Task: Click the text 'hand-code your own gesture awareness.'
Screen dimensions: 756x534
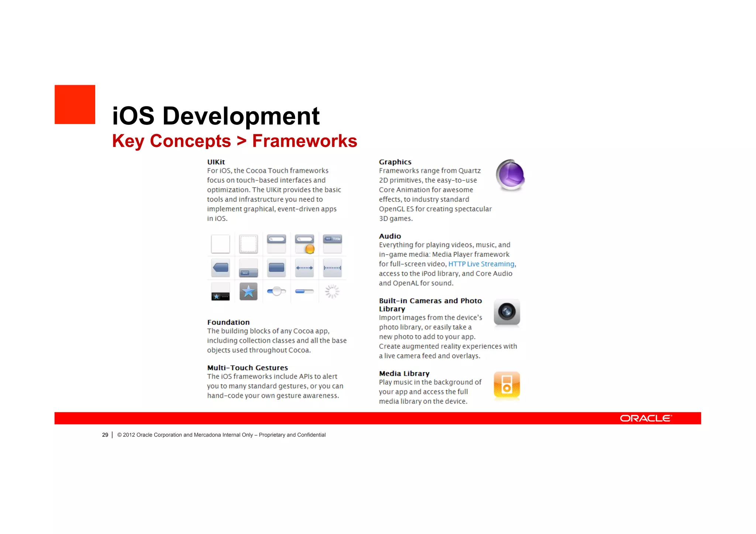Action: coord(273,395)
